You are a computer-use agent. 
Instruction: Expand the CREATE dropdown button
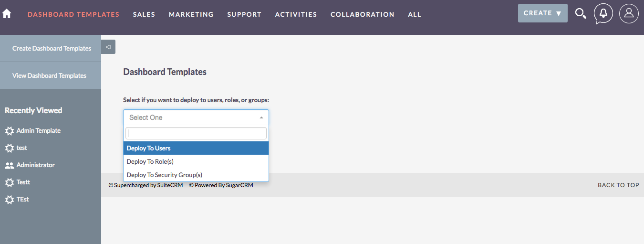(x=542, y=13)
